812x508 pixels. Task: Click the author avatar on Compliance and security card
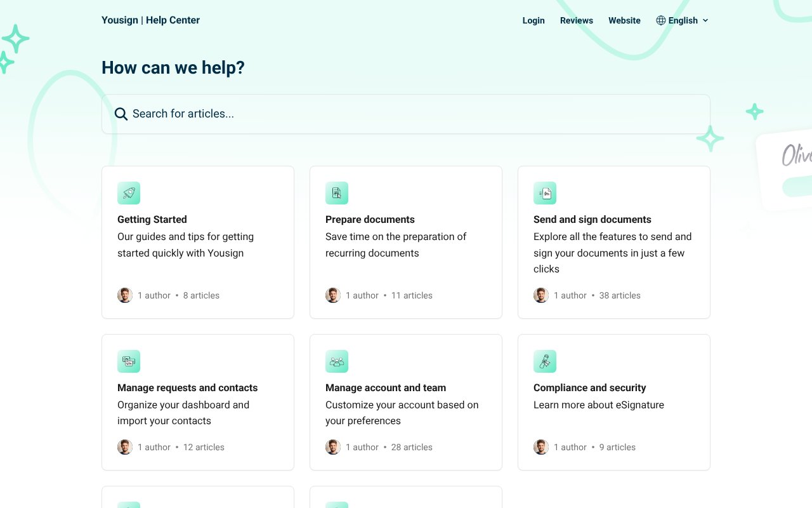[x=541, y=447]
